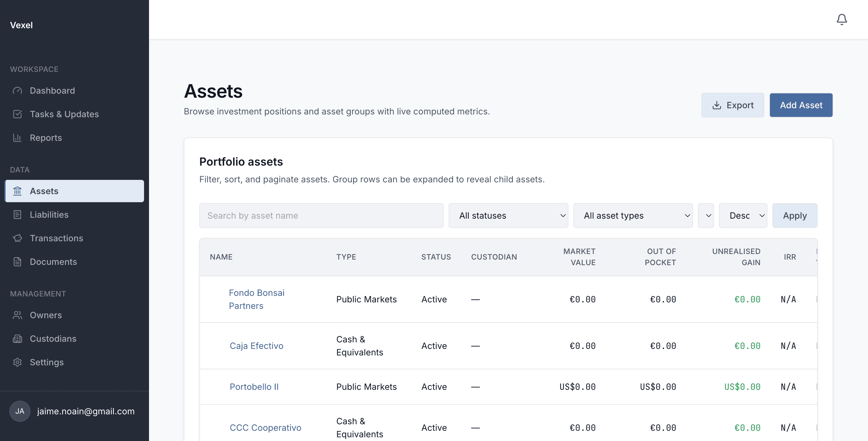Open the Fondo Bonsai Partners asset
The height and width of the screenshot is (441, 868).
(x=256, y=299)
